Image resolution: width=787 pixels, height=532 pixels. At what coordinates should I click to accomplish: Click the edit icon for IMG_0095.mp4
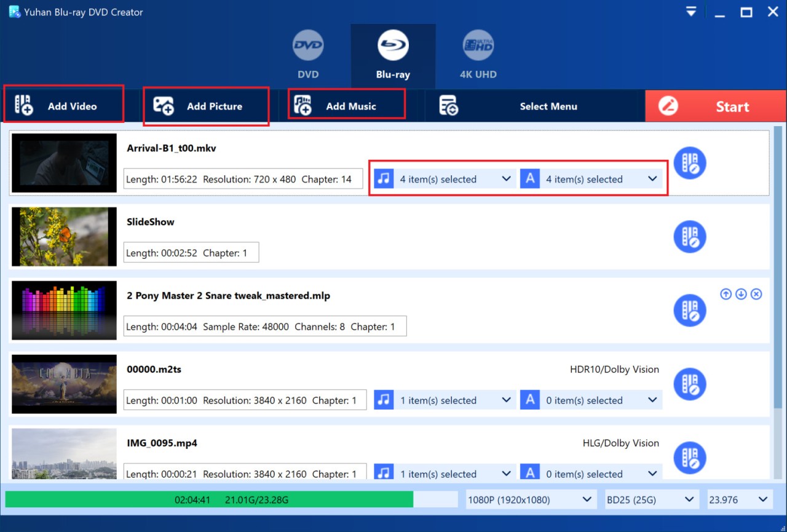click(689, 458)
